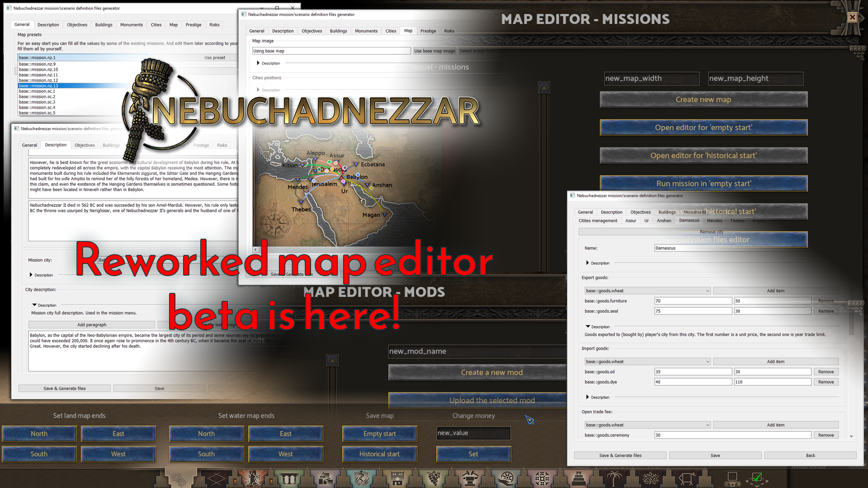The height and width of the screenshot is (488, 868).
Task: Click the missions list scroll up arrow
Action: [544, 87]
